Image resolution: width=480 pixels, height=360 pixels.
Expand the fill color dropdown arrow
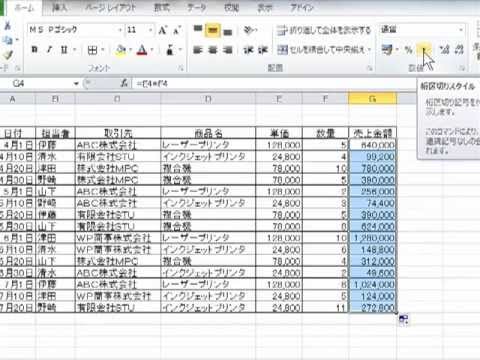130,50
